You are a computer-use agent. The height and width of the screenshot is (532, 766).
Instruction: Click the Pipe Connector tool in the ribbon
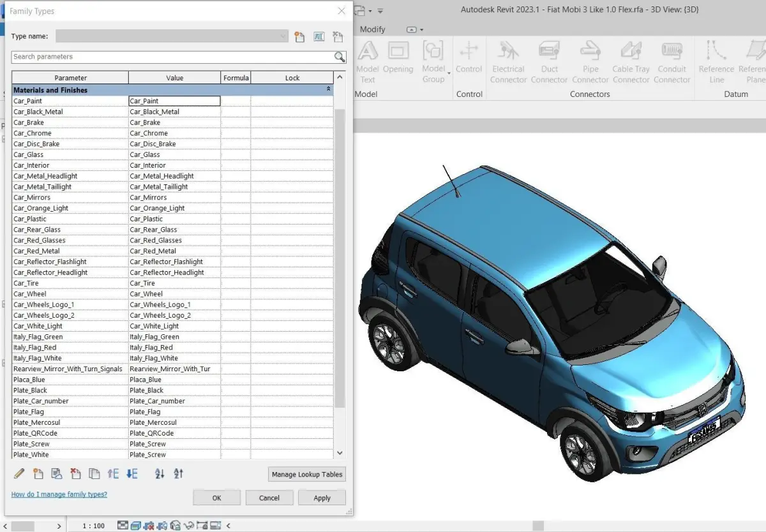coord(590,62)
